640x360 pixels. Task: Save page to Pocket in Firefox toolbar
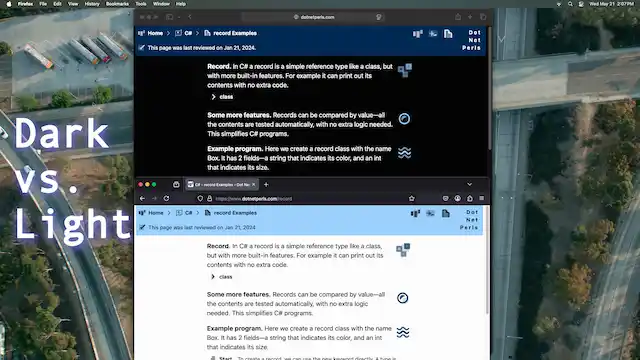pyautogui.click(x=445, y=198)
